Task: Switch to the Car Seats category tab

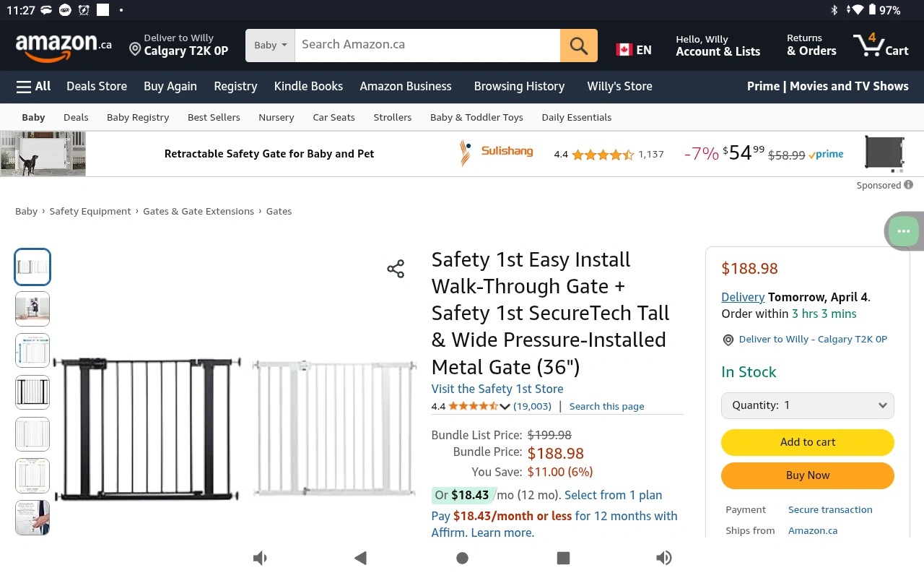Action: point(334,118)
